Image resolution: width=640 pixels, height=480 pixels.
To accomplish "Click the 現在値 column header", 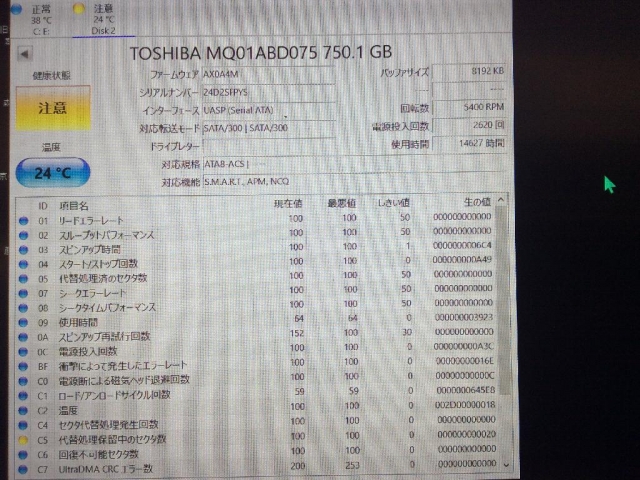I will [288, 204].
